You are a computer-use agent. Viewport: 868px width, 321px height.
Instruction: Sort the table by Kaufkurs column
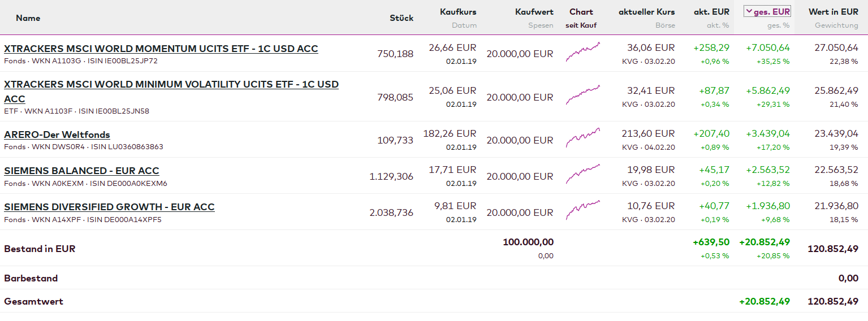(x=458, y=11)
